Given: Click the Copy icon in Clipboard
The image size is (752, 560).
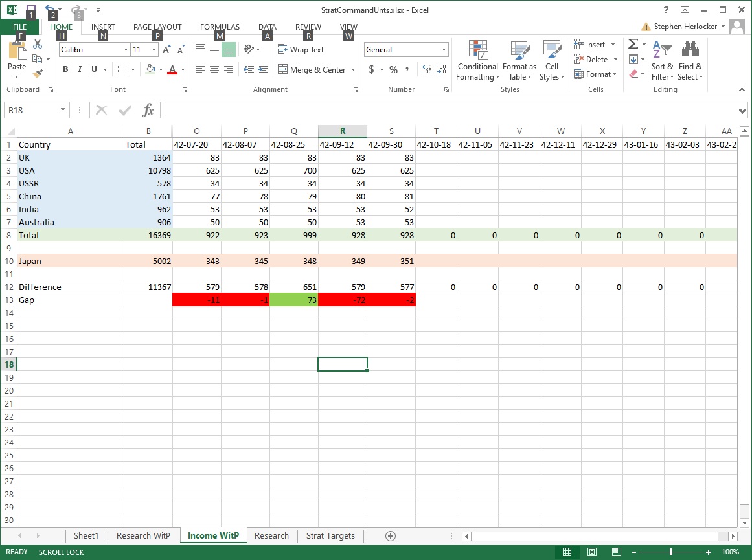Looking at the screenshot, I should coord(38,58).
